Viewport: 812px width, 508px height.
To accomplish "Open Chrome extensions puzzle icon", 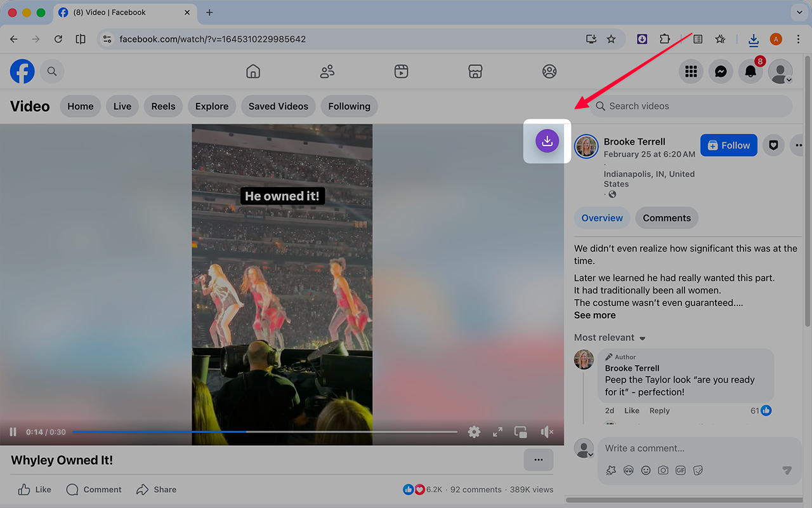I will 664,39.
